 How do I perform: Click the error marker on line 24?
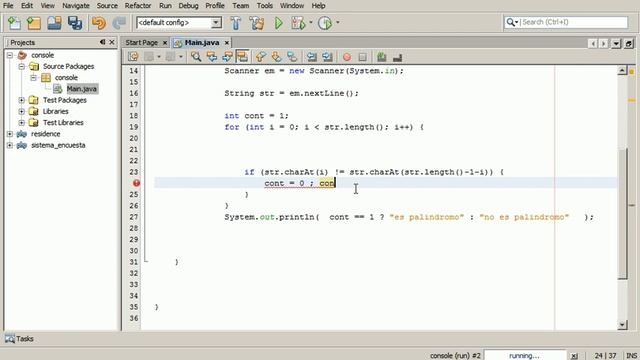(136, 183)
